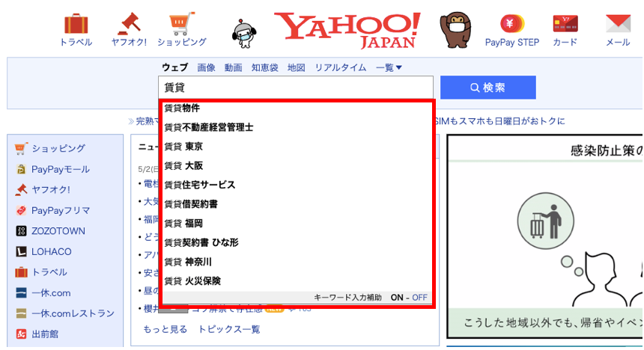The height and width of the screenshot is (350, 644).
Task: Open the もっと見る news link
Action: [x=165, y=329]
